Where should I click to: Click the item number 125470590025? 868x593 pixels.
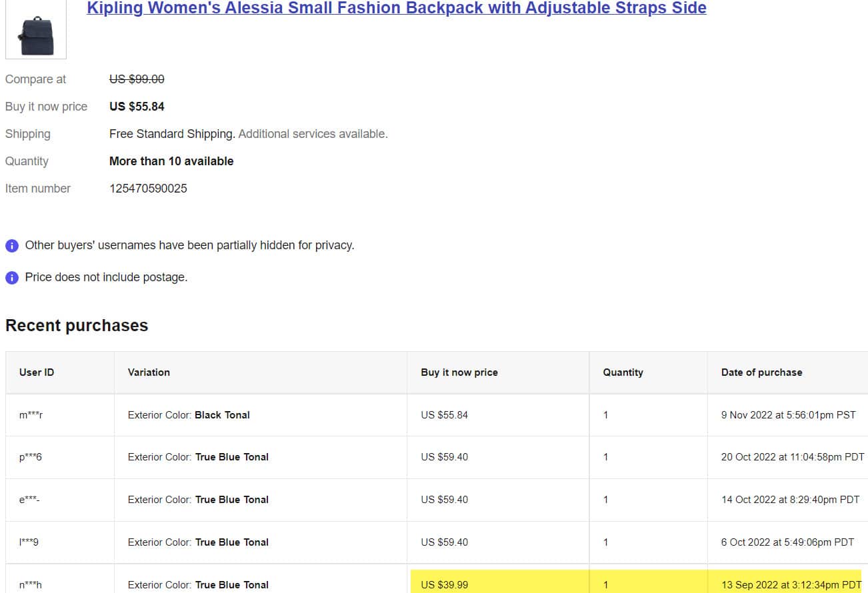(x=148, y=189)
